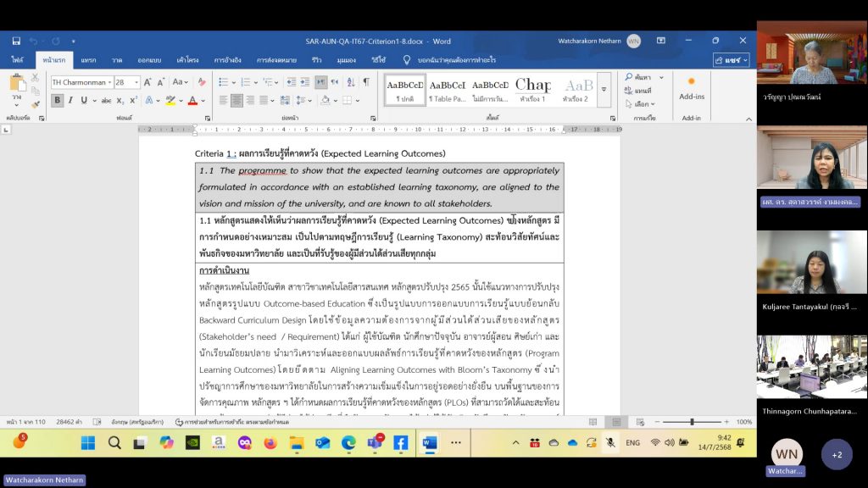Decrease font size with the shrink font icon
Screen dimensions: 868x488
160,82
